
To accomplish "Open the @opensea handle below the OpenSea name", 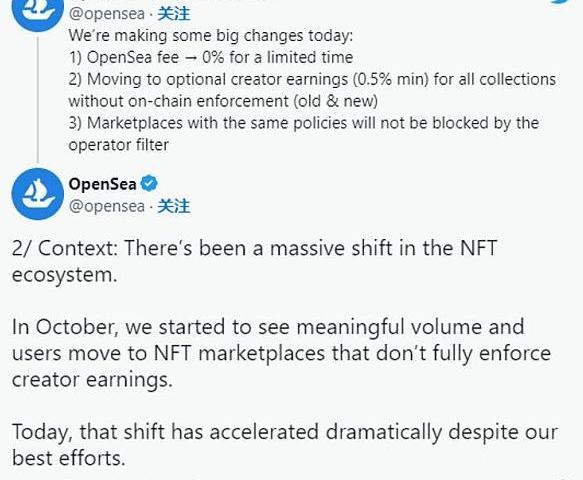I will pyautogui.click(x=107, y=207).
